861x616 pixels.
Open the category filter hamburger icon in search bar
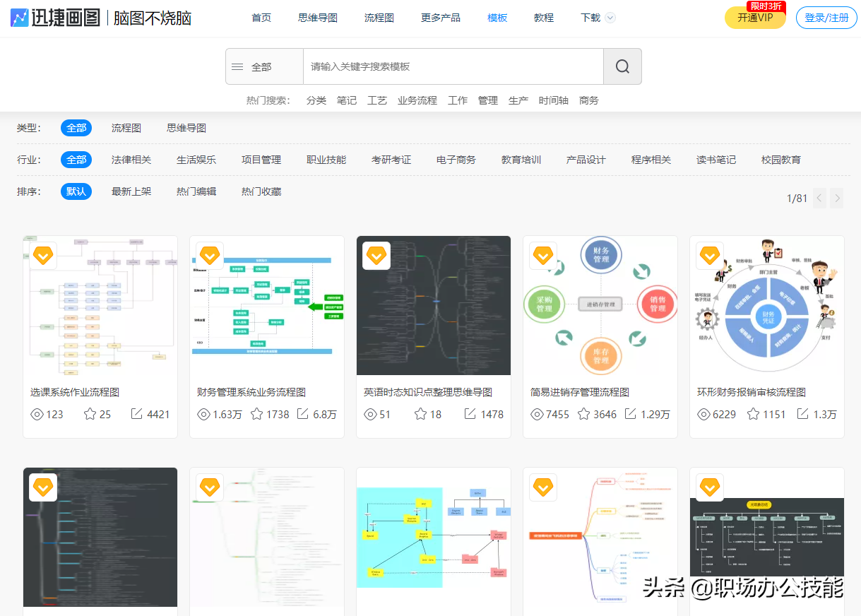(x=237, y=66)
